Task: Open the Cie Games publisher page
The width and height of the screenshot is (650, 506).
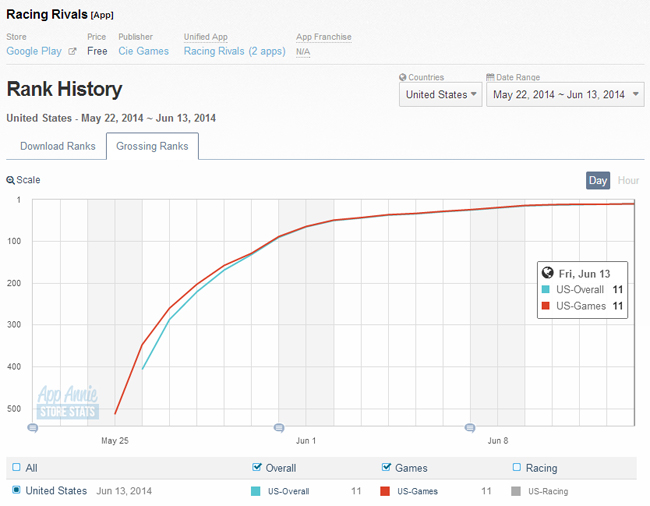Action: pos(143,51)
